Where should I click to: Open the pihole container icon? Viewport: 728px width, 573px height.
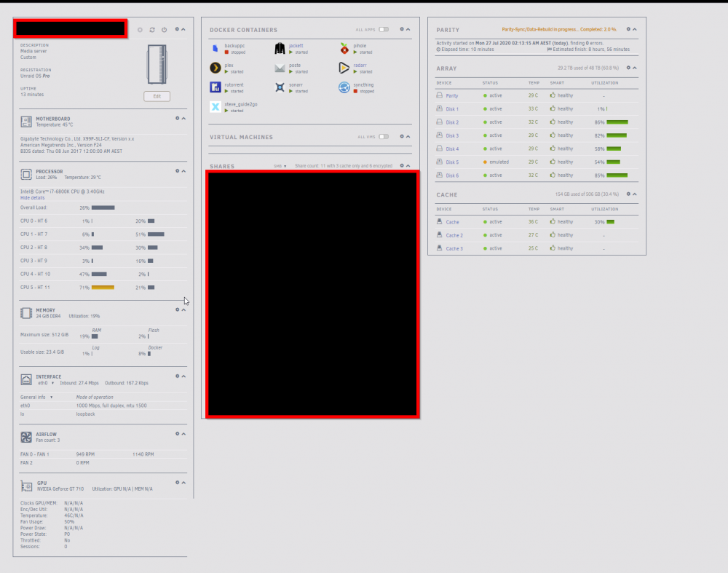point(344,48)
